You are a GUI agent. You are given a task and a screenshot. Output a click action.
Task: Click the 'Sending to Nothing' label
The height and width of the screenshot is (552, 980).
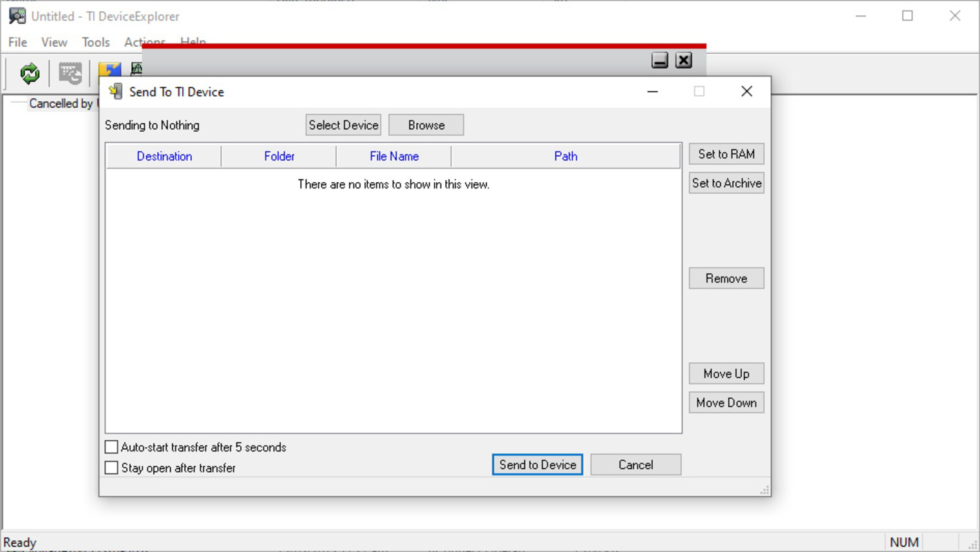(152, 125)
